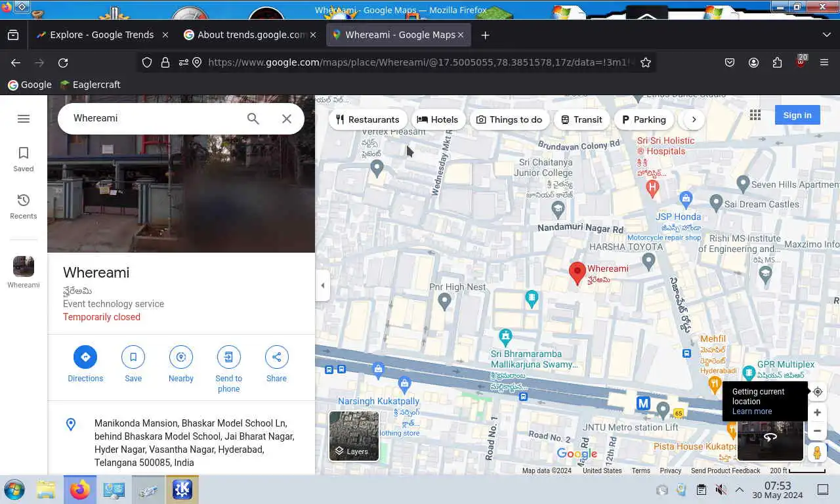The image size is (840, 504).
Task: Open Firefox application menu
Action: click(824, 62)
